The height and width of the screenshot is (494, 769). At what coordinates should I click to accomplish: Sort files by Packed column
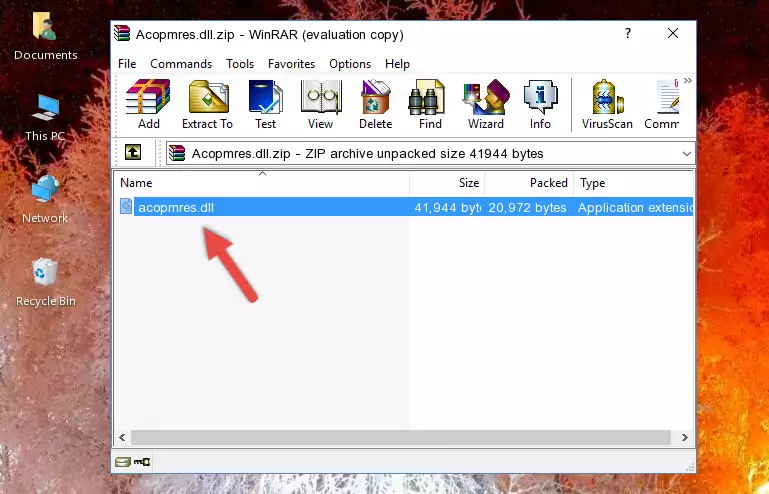pyautogui.click(x=529, y=183)
